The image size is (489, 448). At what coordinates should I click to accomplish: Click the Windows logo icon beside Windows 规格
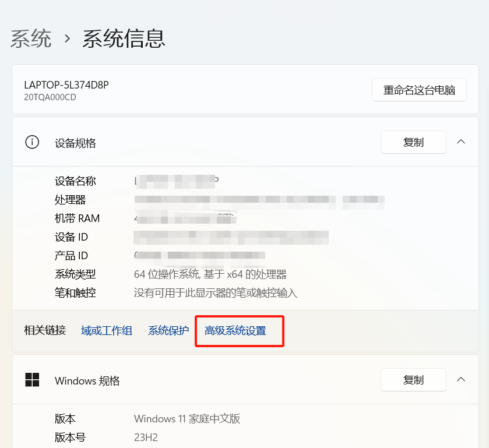32,380
